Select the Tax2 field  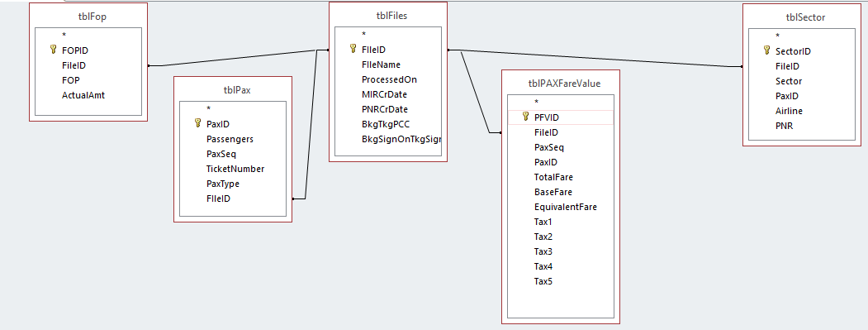(x=561, y=237)
